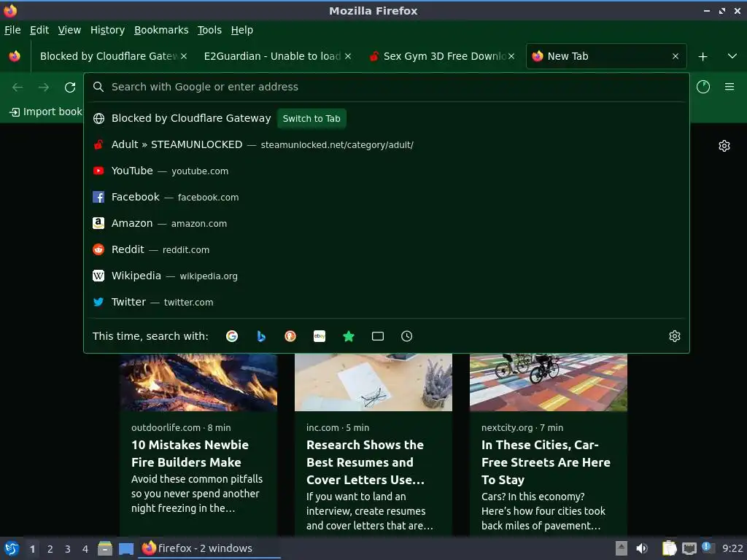The width and height of the screenshot is (747, 560).
Task: Switch to workspace 2 in taskbar
Action: click(50, 549)
